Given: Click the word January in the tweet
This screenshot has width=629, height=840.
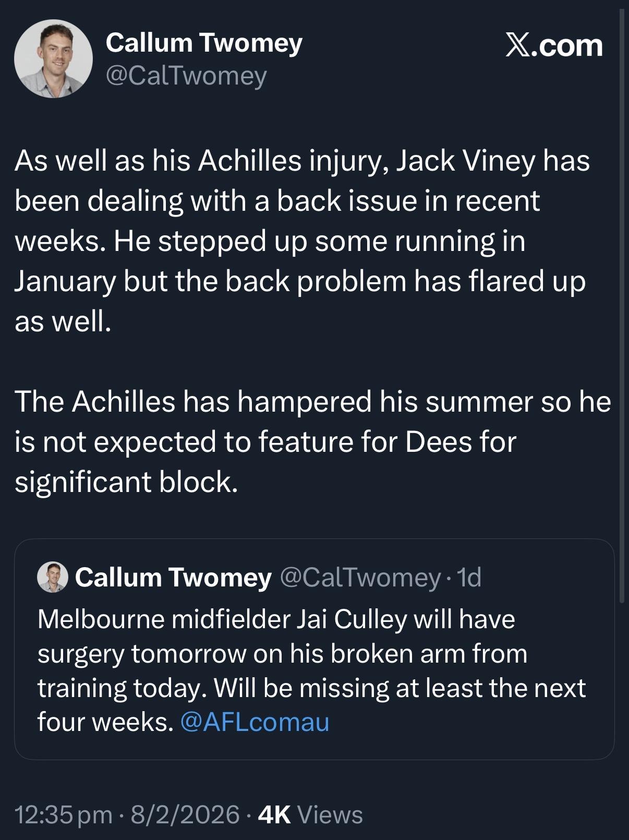Looking at the screenshot, I should [65, 281].
